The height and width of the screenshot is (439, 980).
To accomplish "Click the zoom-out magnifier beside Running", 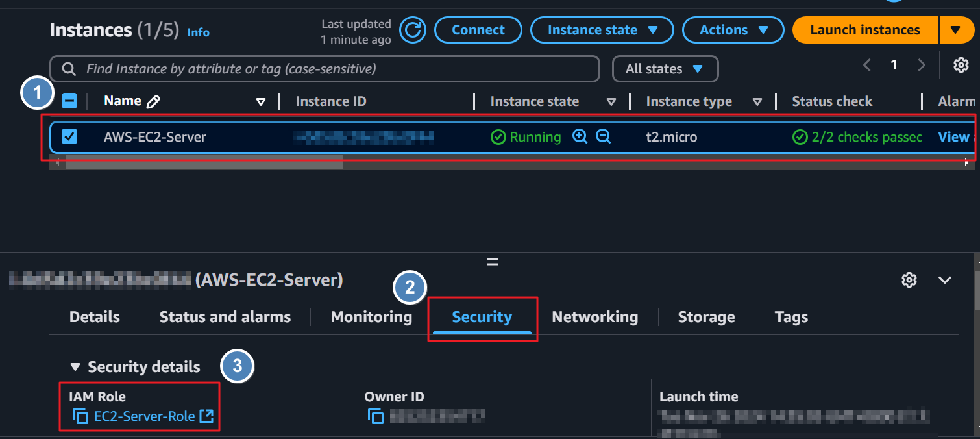I will [x=604, y=137].
